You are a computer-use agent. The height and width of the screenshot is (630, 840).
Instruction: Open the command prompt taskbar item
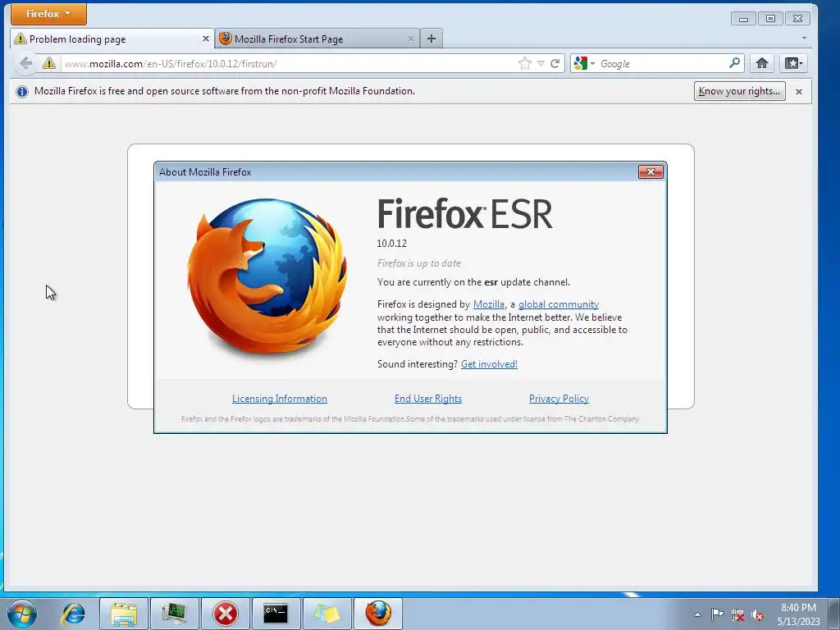pos(276,614)
